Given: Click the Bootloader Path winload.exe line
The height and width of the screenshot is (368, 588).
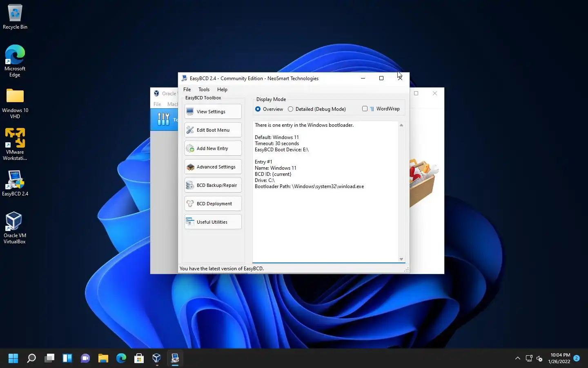Looking at the screenshot, I should coord(309,186).
